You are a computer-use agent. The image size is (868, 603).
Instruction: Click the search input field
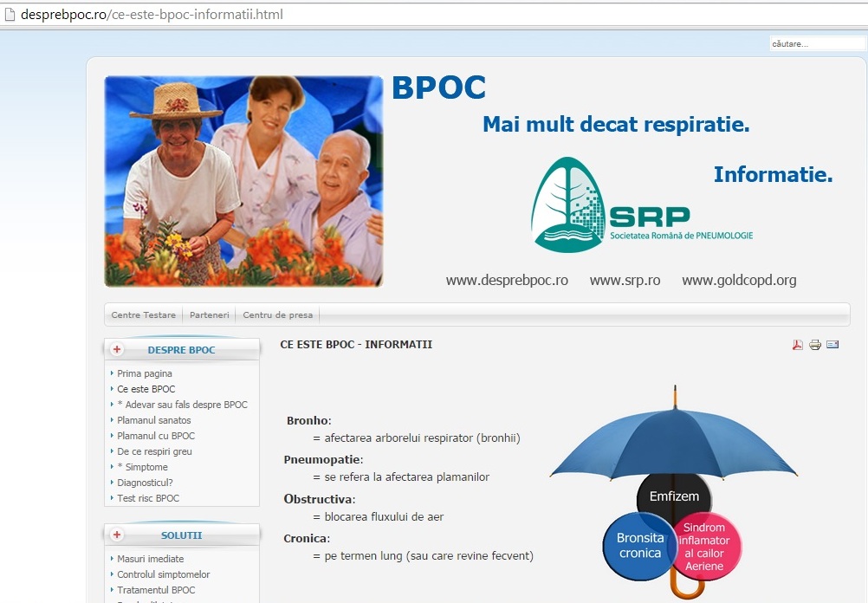tap(816, 43)
